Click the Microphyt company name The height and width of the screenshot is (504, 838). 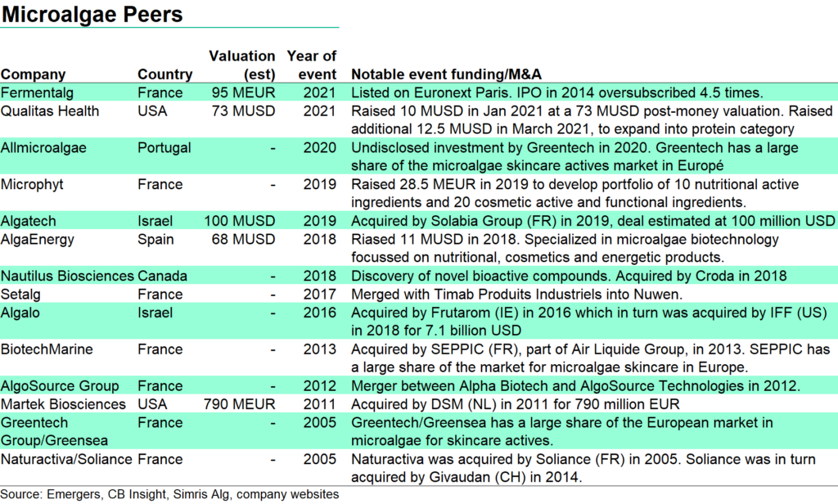[32, 184]
